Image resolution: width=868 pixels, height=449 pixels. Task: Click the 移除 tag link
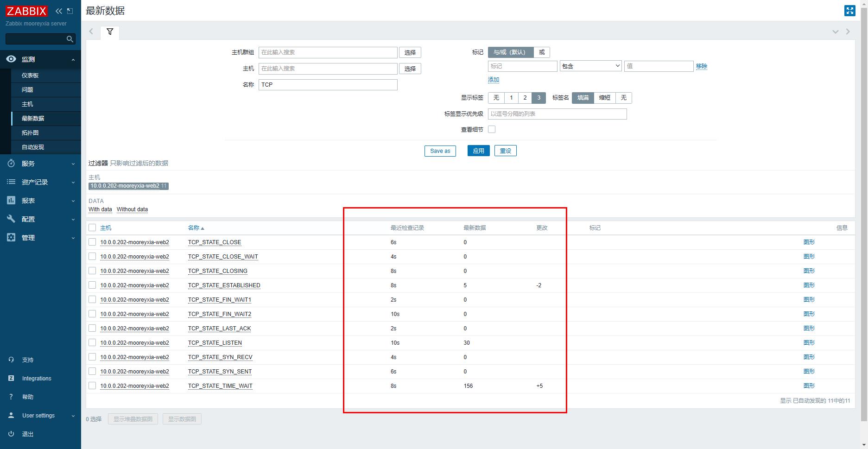point(702,66)
